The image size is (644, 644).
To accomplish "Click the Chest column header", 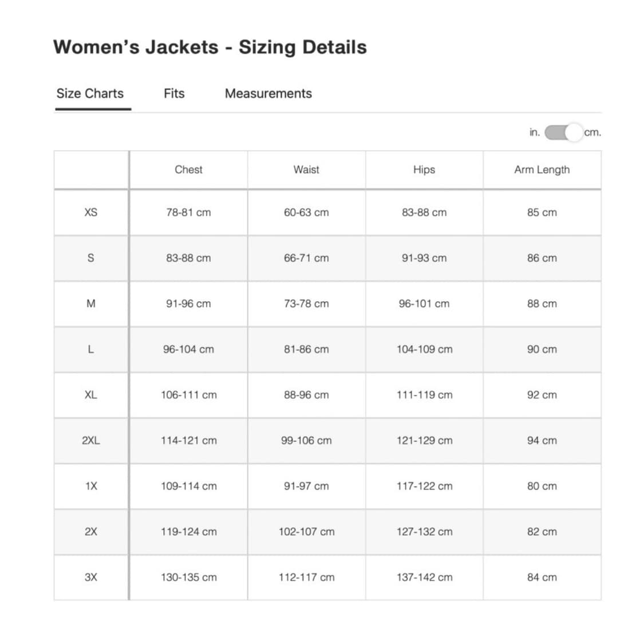I will pyautogui.click(x=188, y=169).
